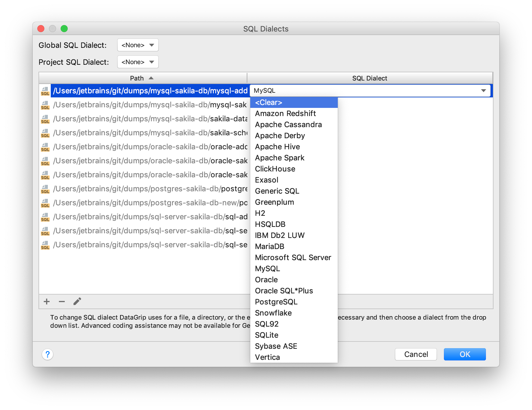
Task: Select the sql-server-sakila-db/sql-ad path row
Action: pyautogui.click(x=150, y=217)
